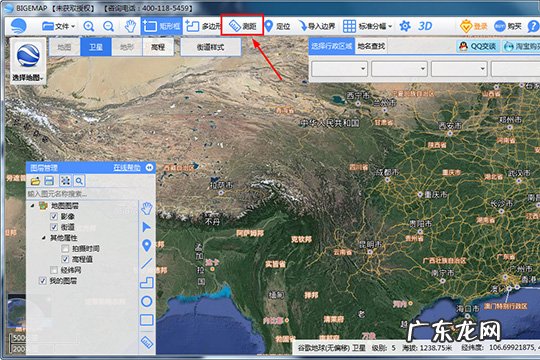
Task: Click the feature name search field
Action: pyautogui.click(x=82, y=194)
